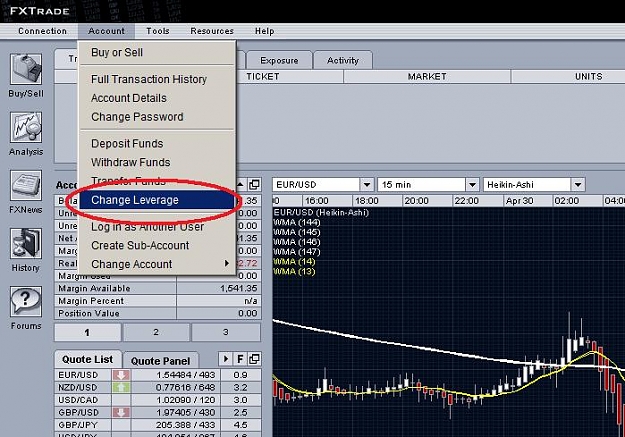Click page button 3 under account summary
This screenshot has height=437, width=625.
[x=226, y=332]
